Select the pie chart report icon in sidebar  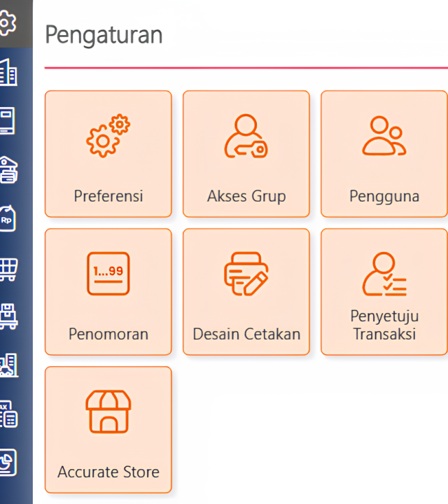pos(8,462)
